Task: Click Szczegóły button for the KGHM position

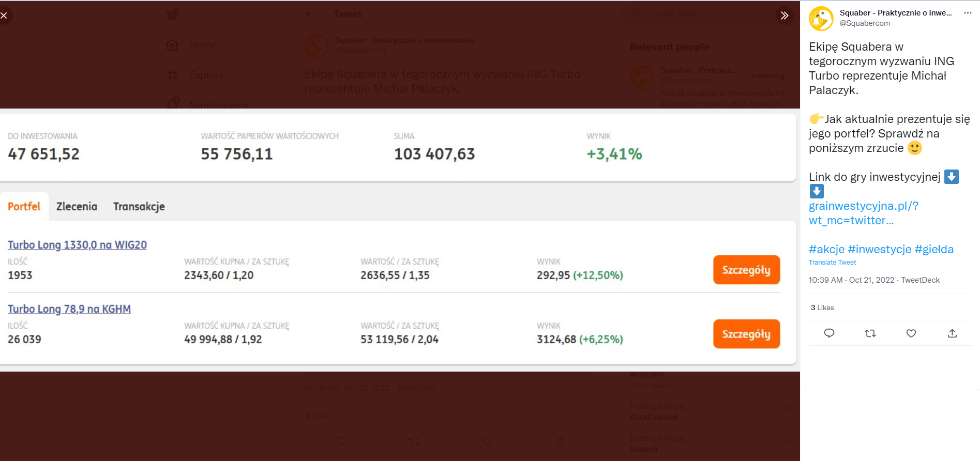Action: coord(746,334)
